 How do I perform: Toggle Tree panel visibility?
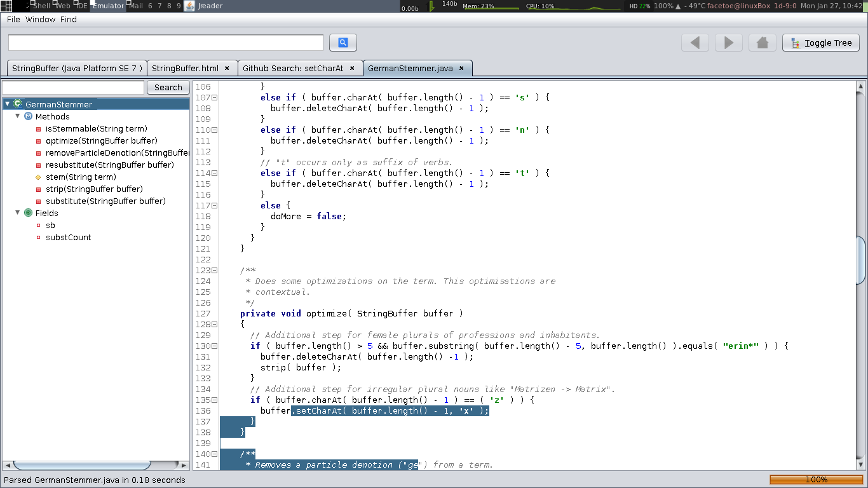pyautogui.click(x=821, y=43)
